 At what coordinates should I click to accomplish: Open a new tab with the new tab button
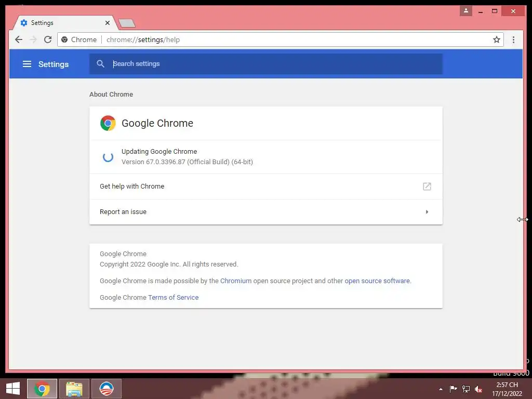point(127,23)
